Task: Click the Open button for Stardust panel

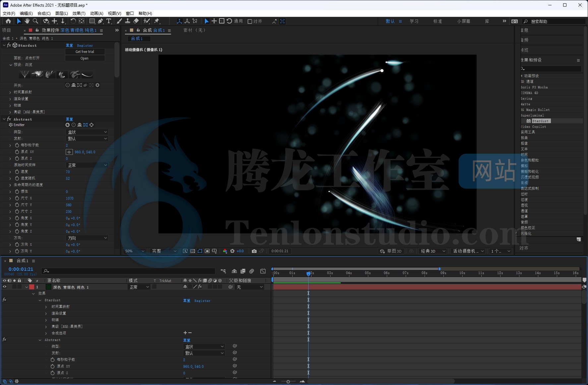Action: (85, 58)
